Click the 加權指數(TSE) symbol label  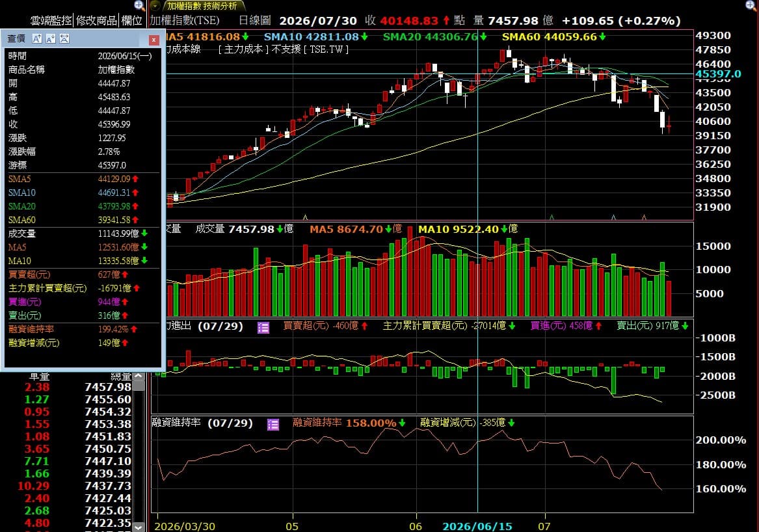click(x=185, y=20)
